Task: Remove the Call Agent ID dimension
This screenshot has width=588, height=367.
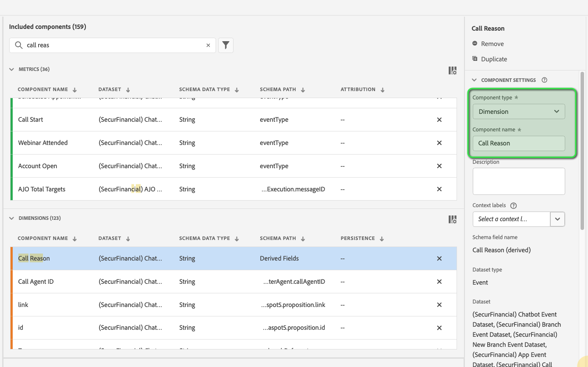Action: 439,282
